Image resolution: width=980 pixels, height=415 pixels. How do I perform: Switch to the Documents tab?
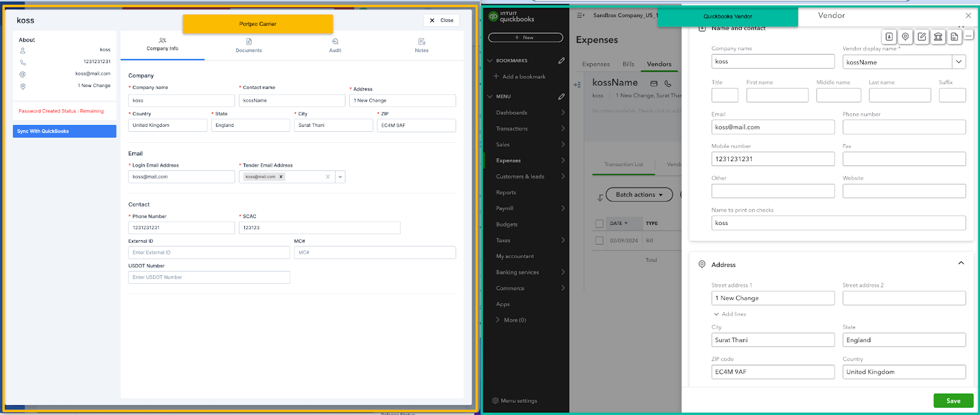coord(249,45)
